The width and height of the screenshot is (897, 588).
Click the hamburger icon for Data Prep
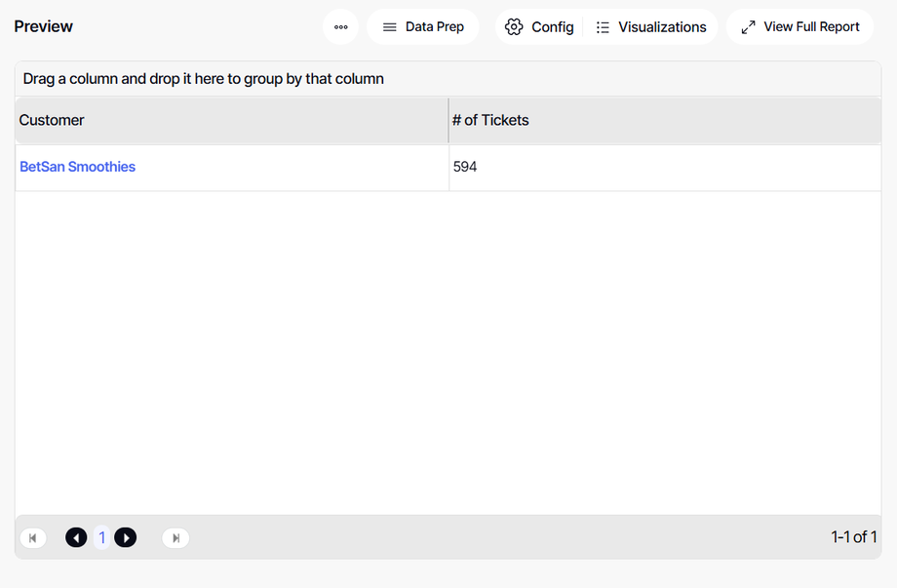tap(390, 27)
